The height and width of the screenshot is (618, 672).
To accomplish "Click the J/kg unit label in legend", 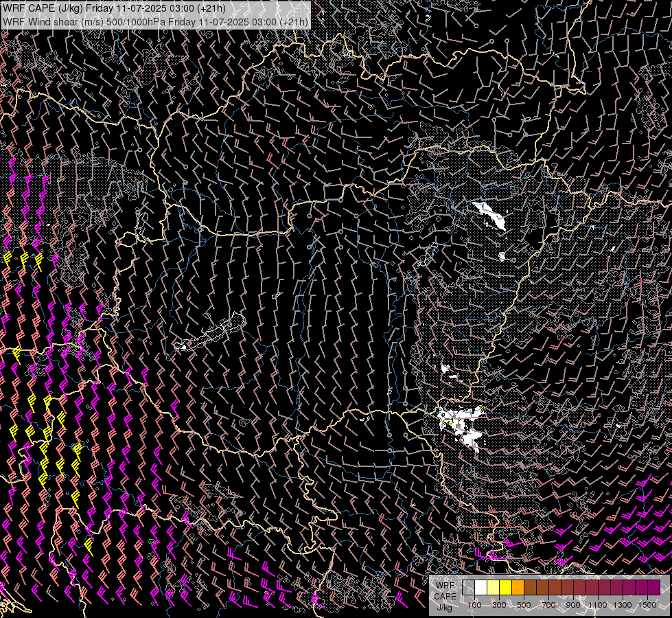I will click(444, 608).
